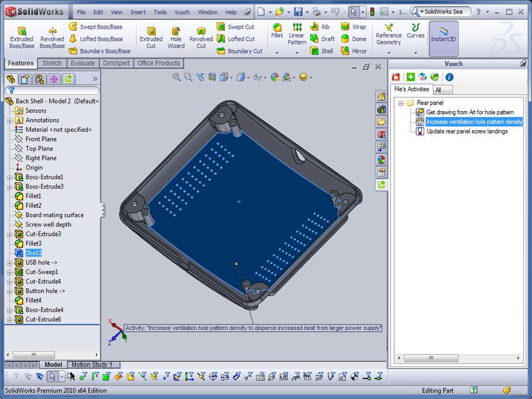Apply the Fillet tool
Viewport: 532px width, 399px height.
(277, 30)
